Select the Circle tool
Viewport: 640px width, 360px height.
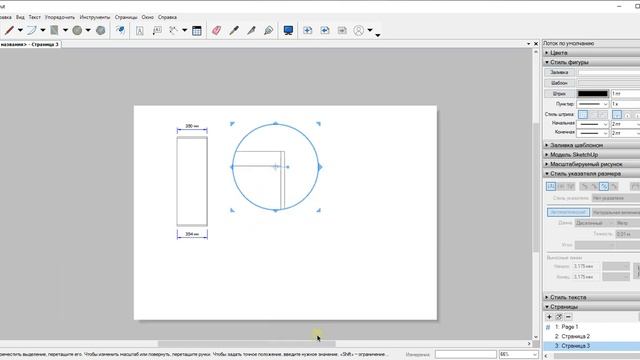tap(77, 30)
